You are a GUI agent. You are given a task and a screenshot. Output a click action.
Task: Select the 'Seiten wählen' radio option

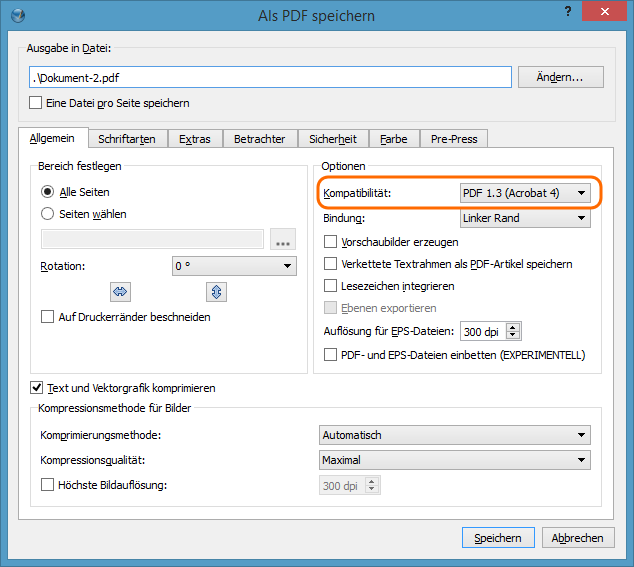[48, 213]
